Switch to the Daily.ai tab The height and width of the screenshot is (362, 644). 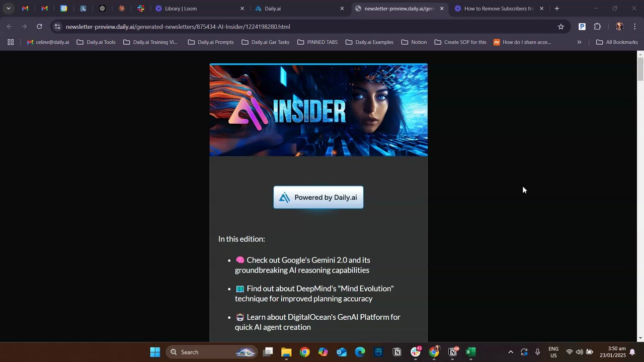[x=299, y=9]
